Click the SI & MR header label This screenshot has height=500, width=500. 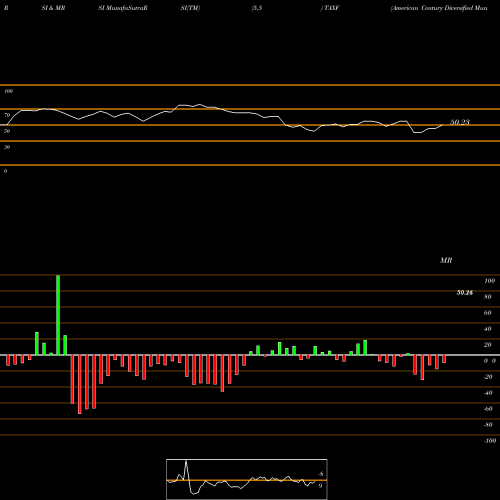(x=53, y=8)
